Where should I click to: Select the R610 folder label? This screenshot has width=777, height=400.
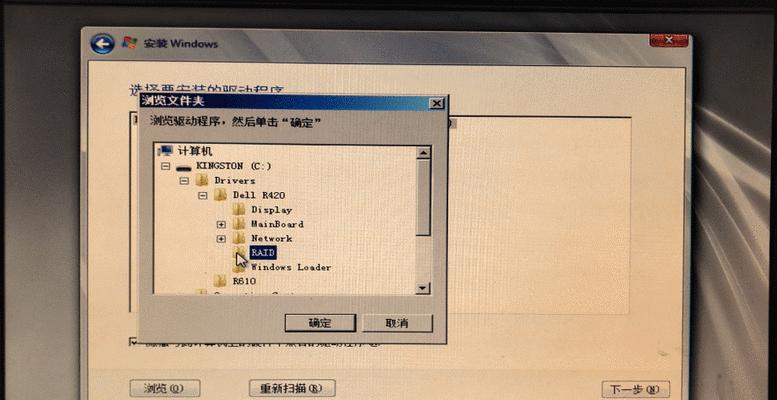coord(244,281)
